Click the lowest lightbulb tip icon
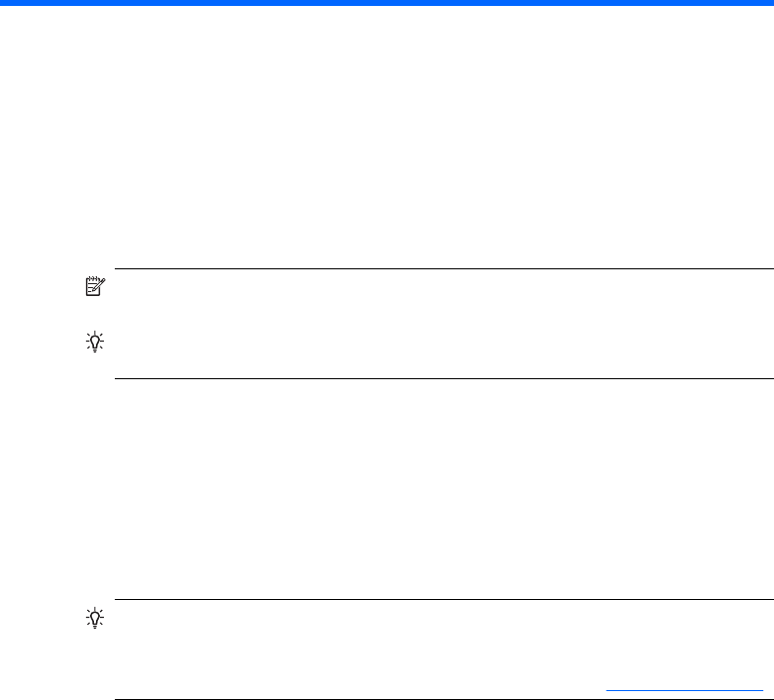The width and height of the screenshot is (774, 700). [x=91, y=618]
